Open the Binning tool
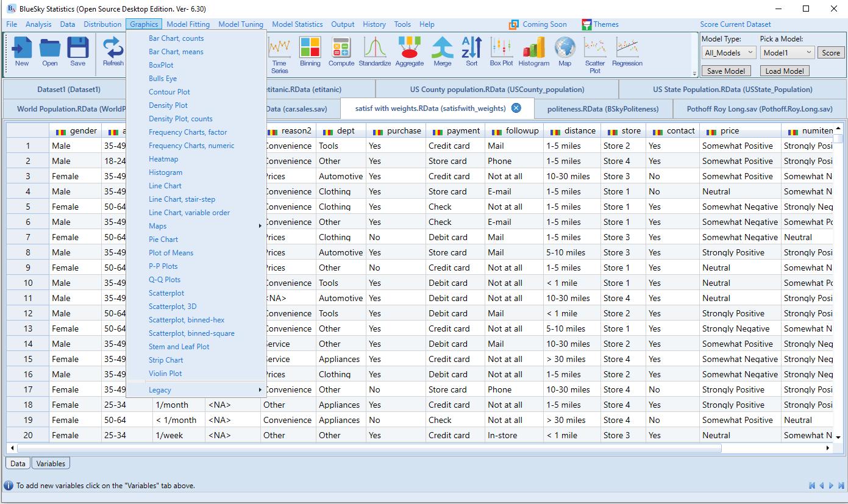This screenshot has height=504, width=848. pyautogui.click(x=310, y=52)
